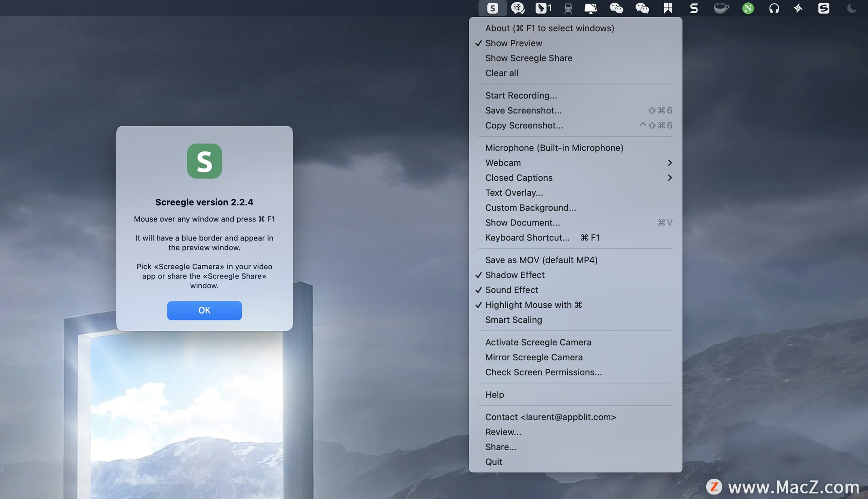
Task: Open Help from Screegle menu
Action: [x=575, y=395]
